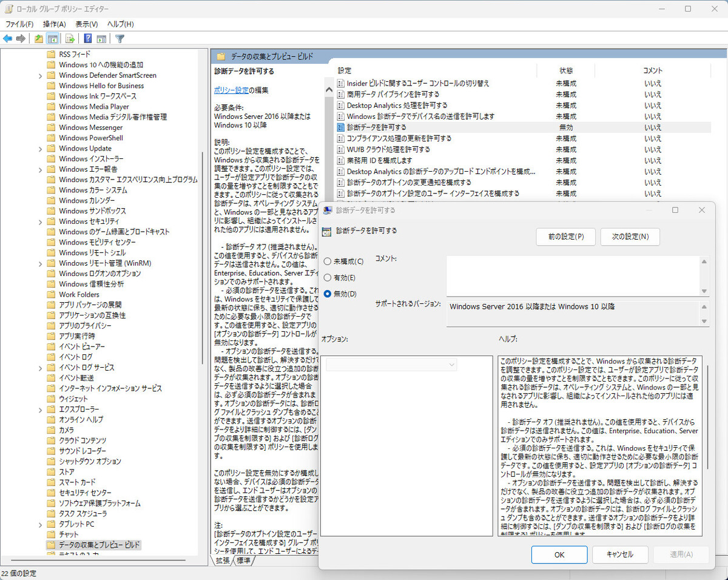This screenshot has height=580, width=728.
Task: Switch to the 標準 tab
Action: [243, 560]
